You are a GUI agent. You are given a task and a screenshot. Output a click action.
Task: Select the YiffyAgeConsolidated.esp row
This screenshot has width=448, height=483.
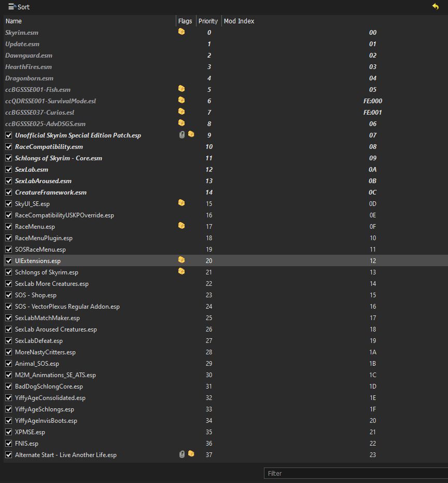point(226,398)
